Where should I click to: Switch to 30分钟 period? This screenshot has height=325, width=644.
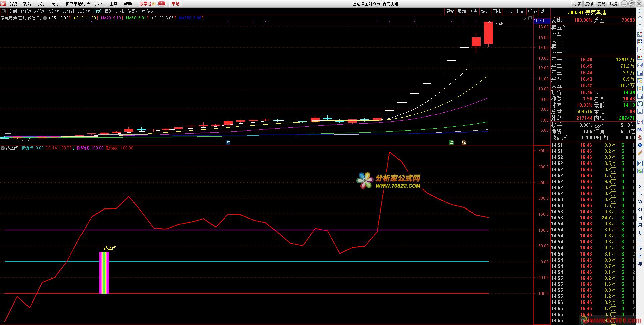tap(68, 11)
